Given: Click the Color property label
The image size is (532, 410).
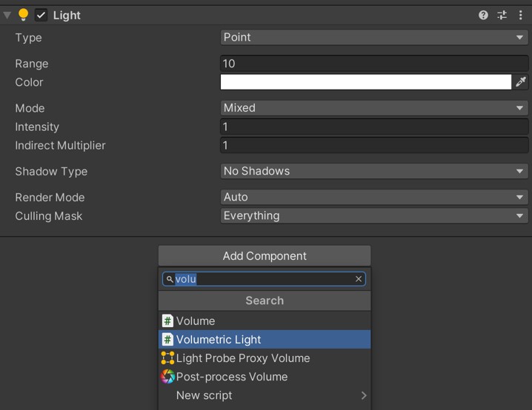Looking at the screenshot, I should coord(29,82).
